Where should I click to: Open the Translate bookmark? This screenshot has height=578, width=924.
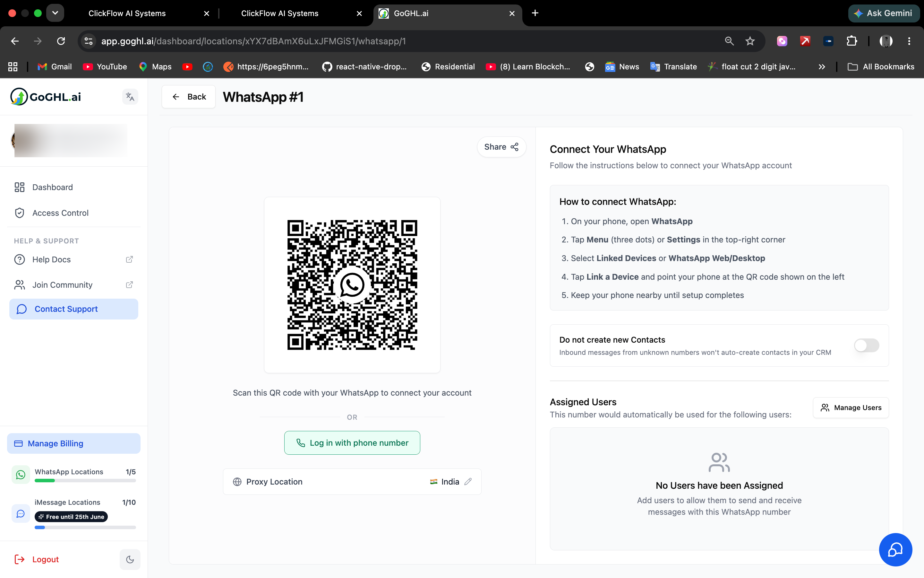pos(673,66)
